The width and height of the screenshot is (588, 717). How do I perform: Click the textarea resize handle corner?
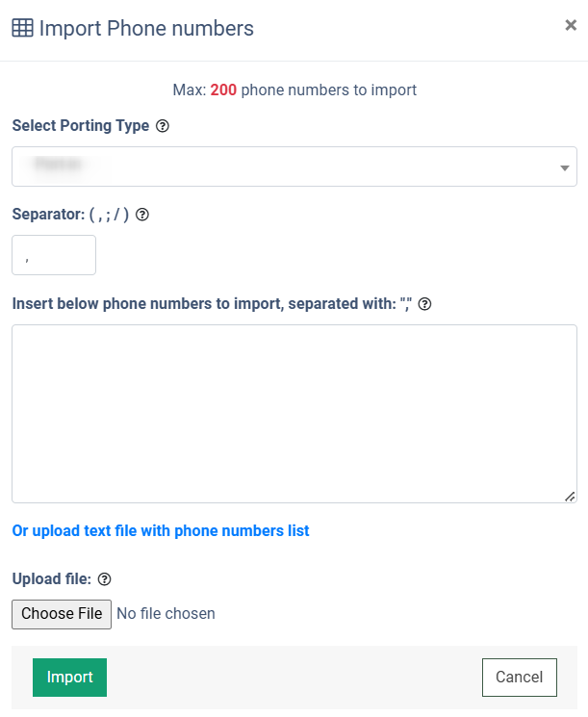570,497
